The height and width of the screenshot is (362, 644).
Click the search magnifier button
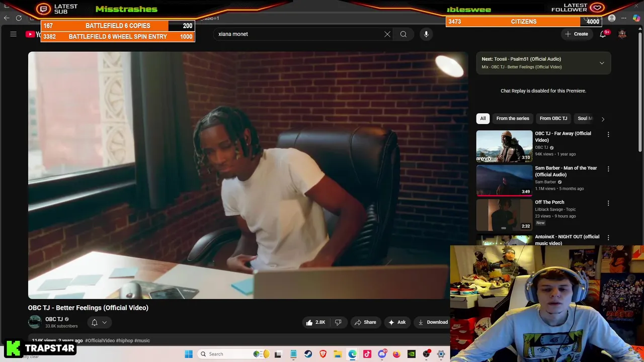tap(404, 34)
